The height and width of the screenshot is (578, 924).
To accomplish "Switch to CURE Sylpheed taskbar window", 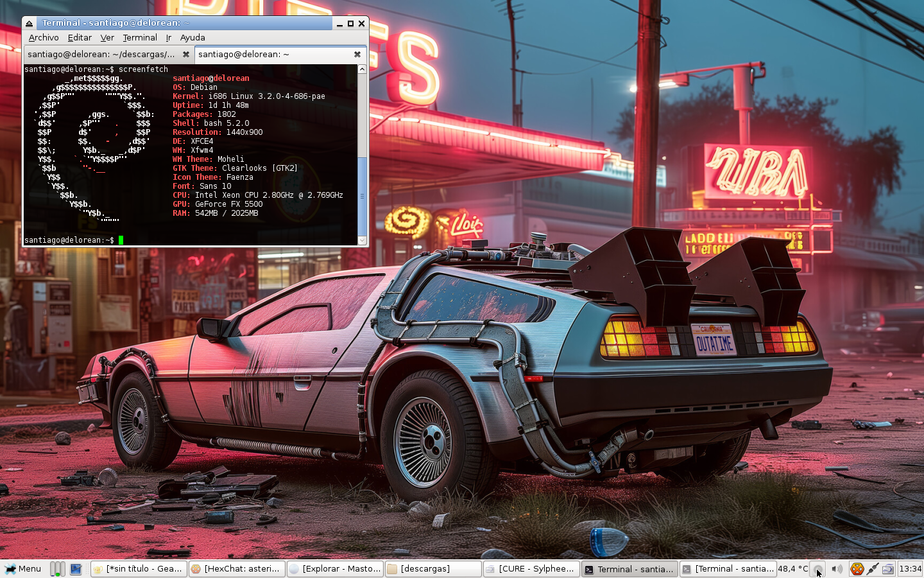I will [531, 569].
